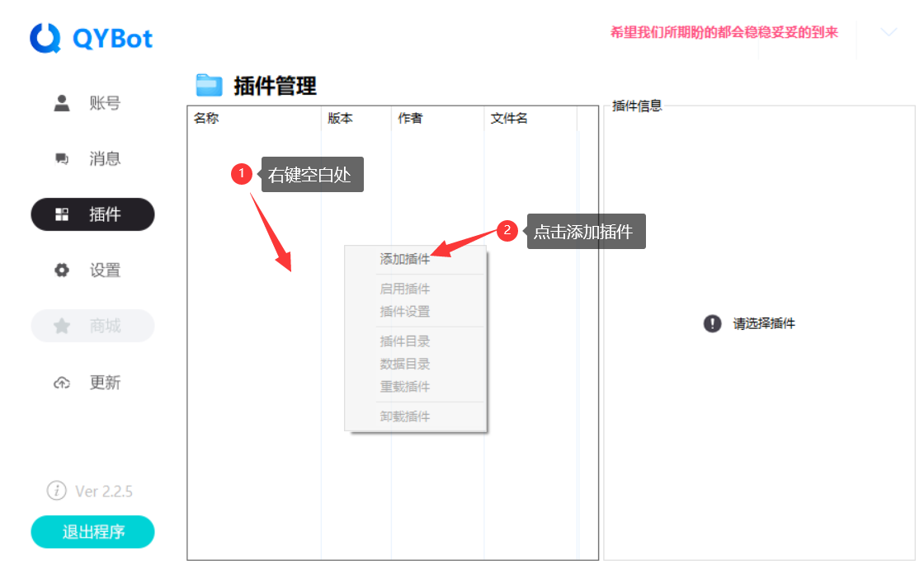Click the pink slogan text at top

(x=724, y=32)
